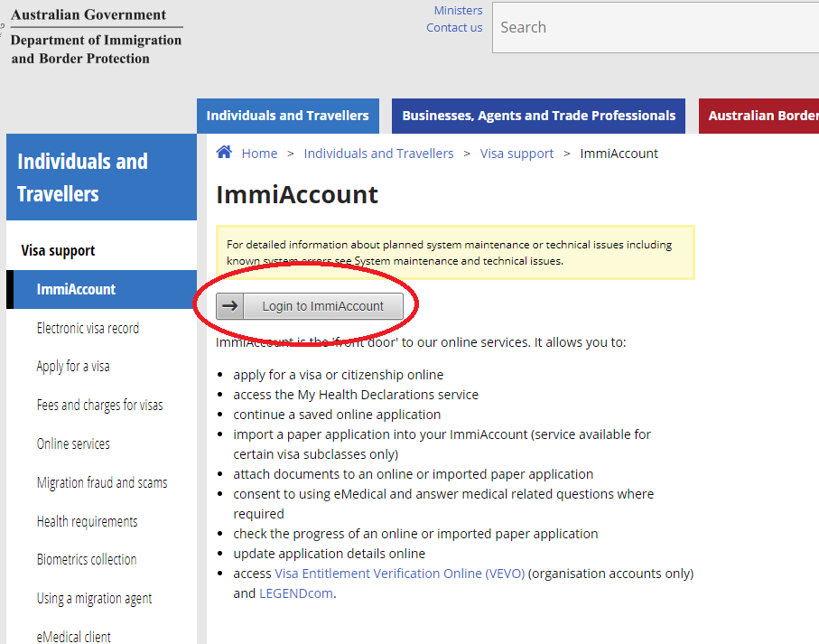Screen dimensions: 819x644
Task: Open Using a migration agent item
Action: tap(94, 599)
